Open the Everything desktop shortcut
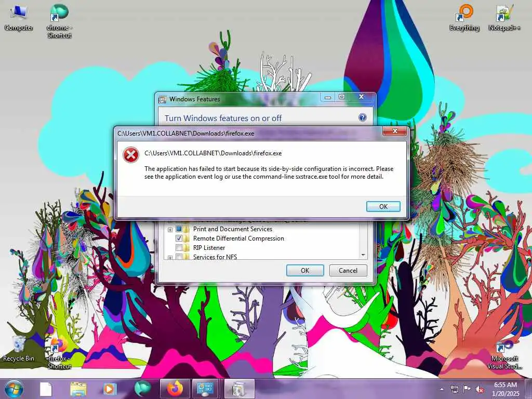 click(x=464, y=18)
